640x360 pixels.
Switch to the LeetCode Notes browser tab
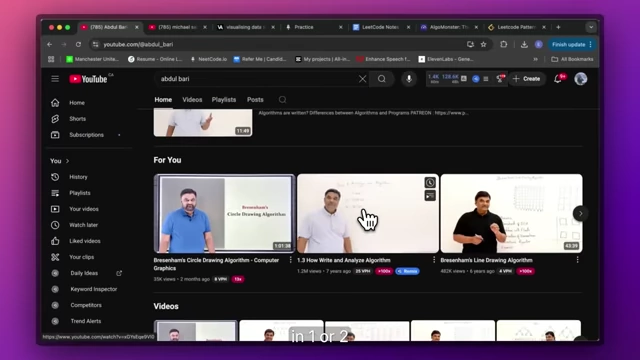coord(381,27)
